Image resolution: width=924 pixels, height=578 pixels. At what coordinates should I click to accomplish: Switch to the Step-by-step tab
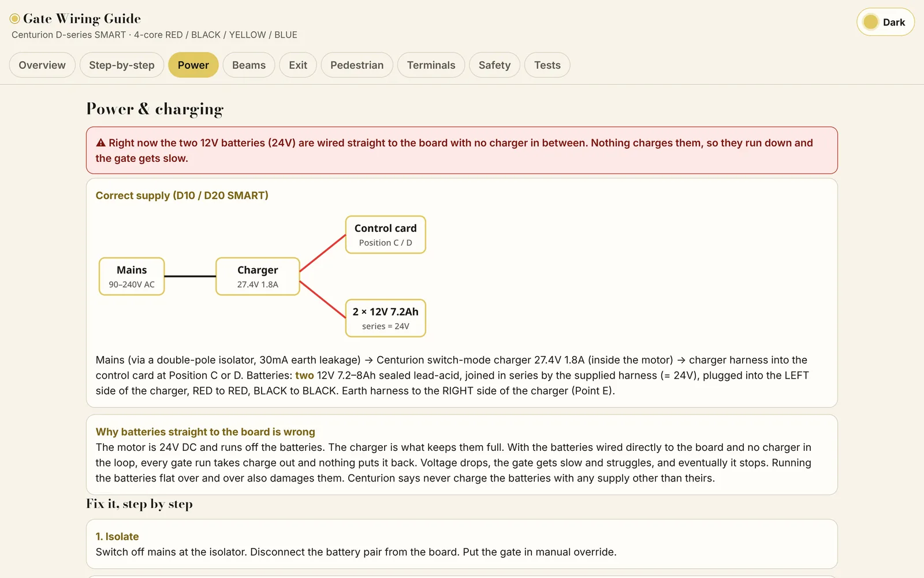pos(122,65)
